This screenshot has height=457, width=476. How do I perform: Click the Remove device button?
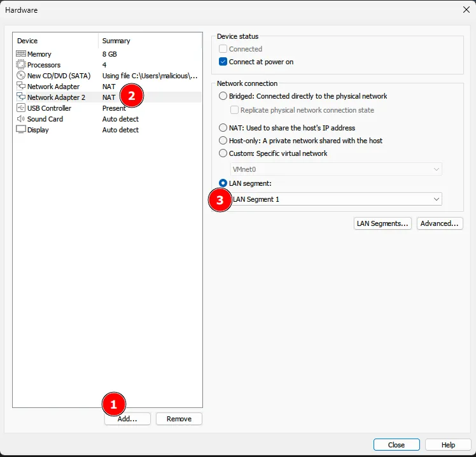coord(179,419)
